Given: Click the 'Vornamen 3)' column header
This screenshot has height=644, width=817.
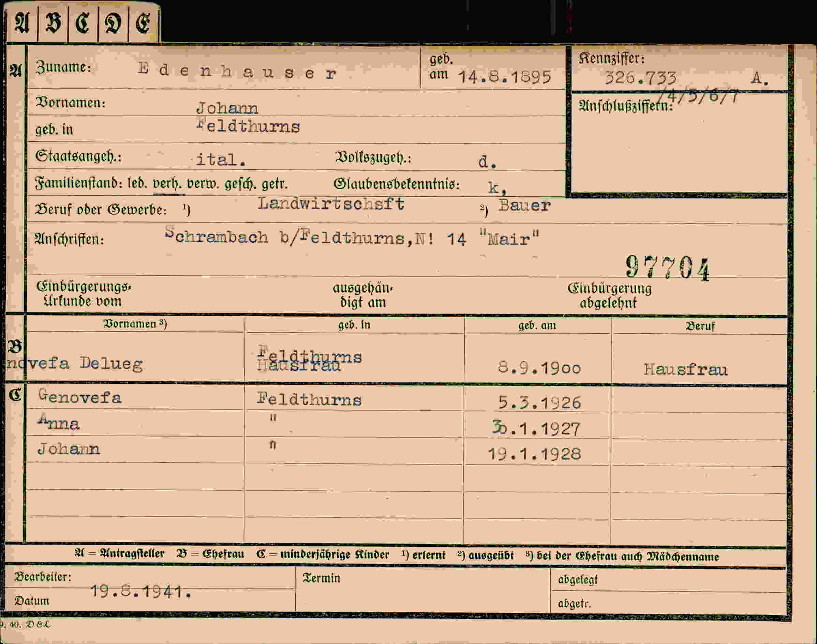Looking at the screenshot, I should pos(135,324).
